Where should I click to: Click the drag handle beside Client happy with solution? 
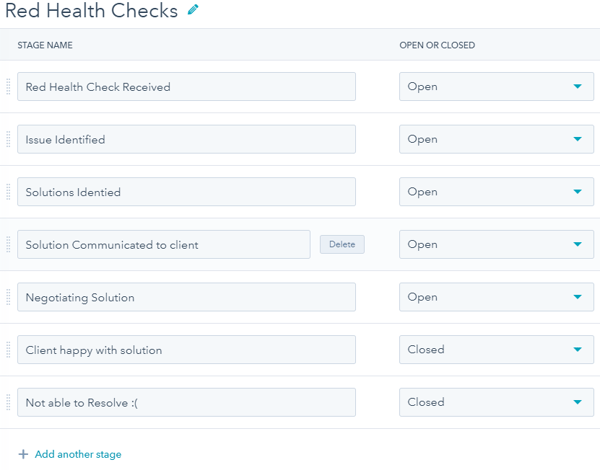coord(8,350)
